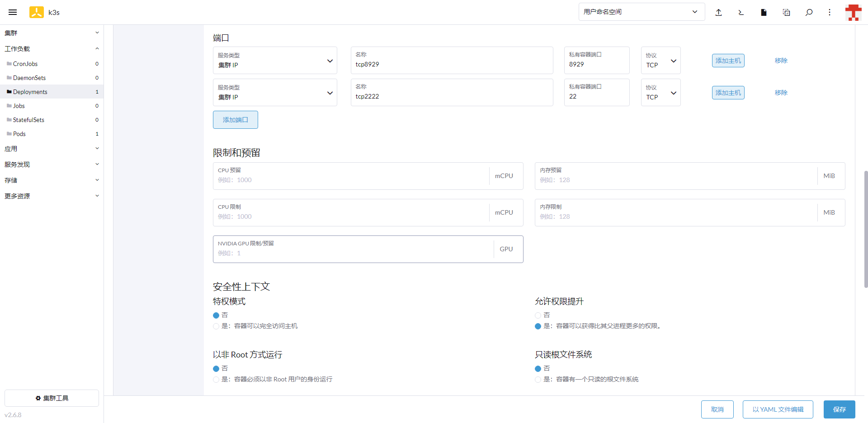This screenshot has width=868, height=423.
Task: Click the CPU 预留 input field
Action: coord(351,180)
